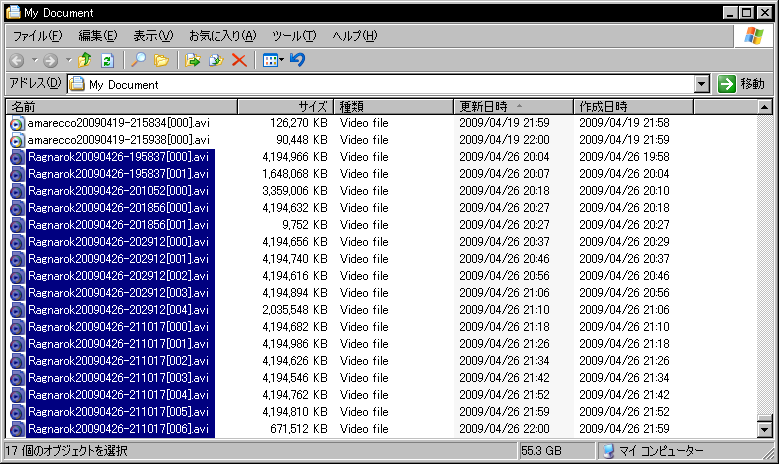Sort by the 更新日時 column header
This screenshot has height=464, width=779.
(x=513, y=106)
